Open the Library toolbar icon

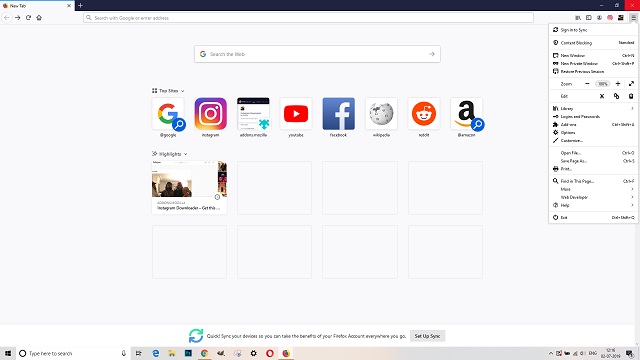coord(578,18)
